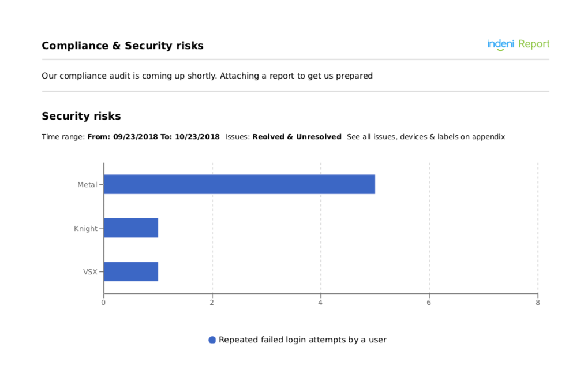Select the Compliance & Security risks title
The height and width of the screenshot is (369, 588).
point(122,46)
